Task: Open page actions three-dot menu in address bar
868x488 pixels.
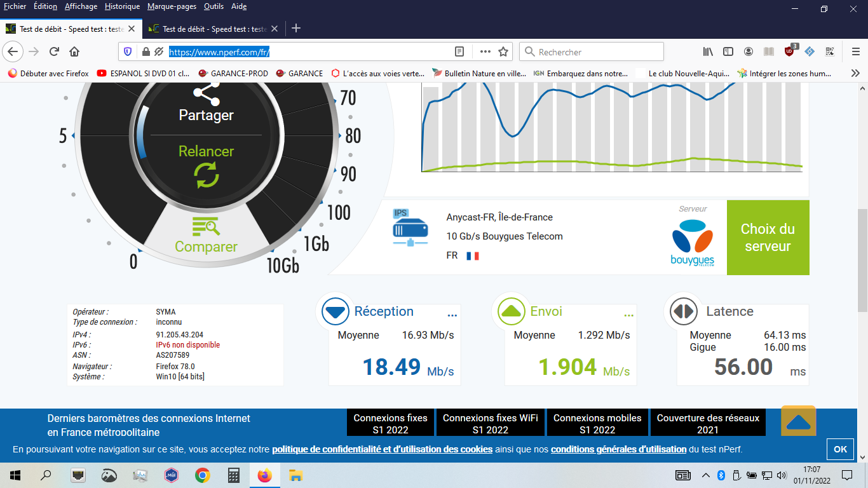Action: tap(485, 51)
